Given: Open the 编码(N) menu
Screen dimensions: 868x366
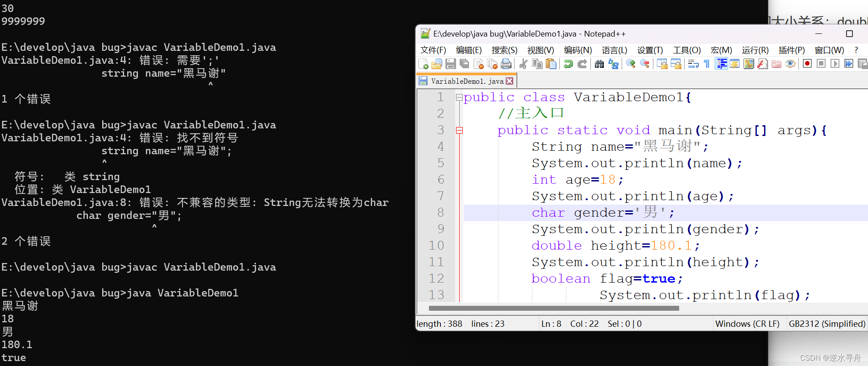Looking at the screenshot, I should (577, 50).
